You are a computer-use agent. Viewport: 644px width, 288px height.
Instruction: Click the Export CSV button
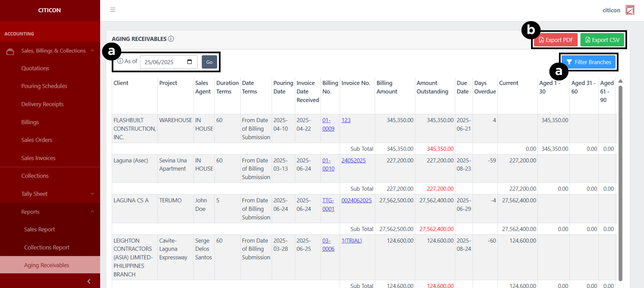click(602, 40)
